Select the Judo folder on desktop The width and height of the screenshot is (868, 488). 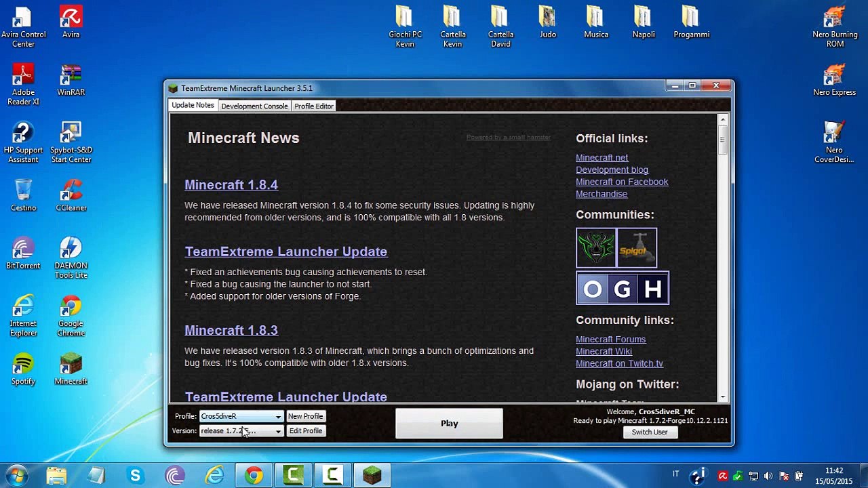(x=548, y=23)
